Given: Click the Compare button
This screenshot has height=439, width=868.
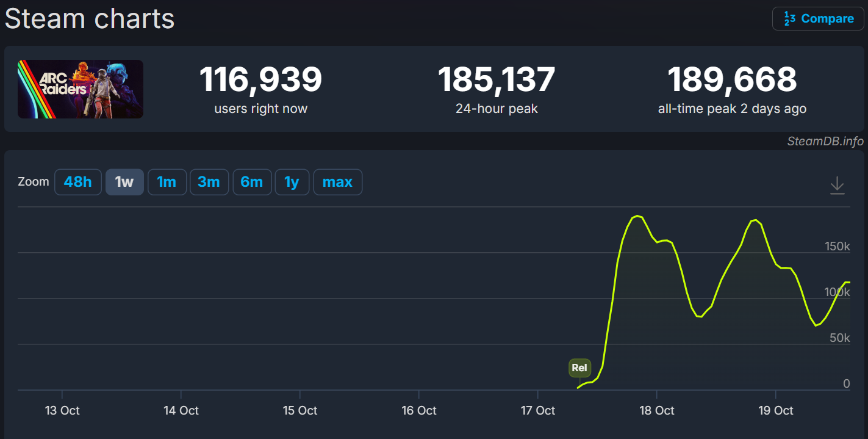Looking at the screenshot, I should tap(817, 18).
